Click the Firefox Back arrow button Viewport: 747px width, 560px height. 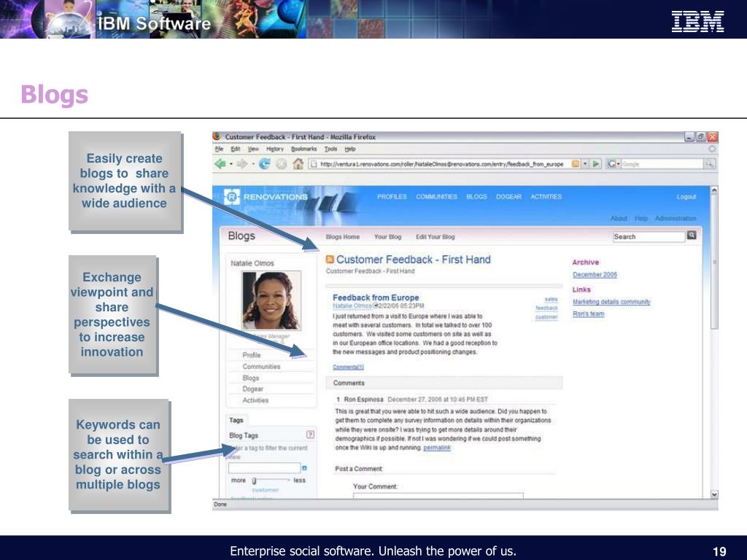pos(220,164)
